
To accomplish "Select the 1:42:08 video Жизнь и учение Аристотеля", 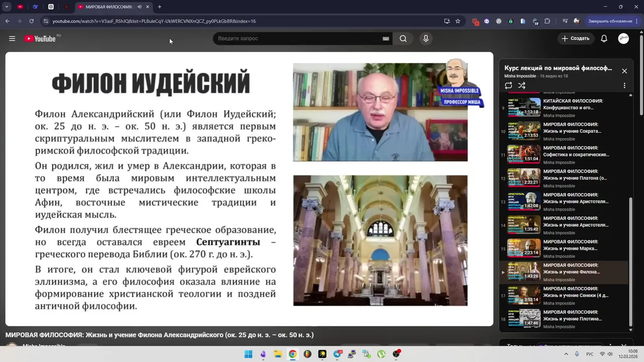I will point(563,202).
